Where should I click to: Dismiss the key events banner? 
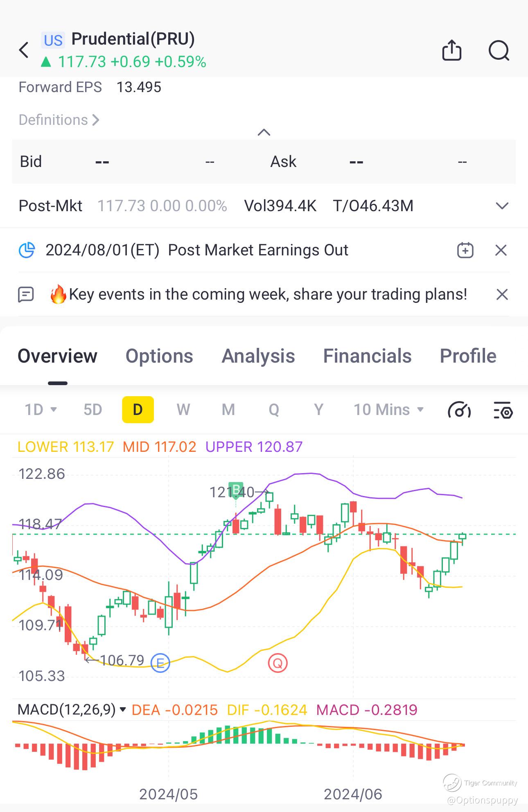pyautogui.click(x=502, y=294)
